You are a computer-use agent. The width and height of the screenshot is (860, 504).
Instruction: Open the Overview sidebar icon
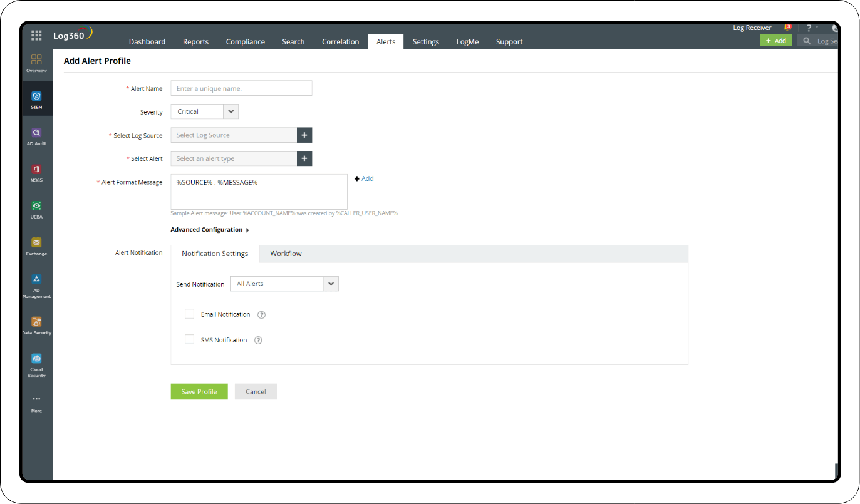[36, 63]
